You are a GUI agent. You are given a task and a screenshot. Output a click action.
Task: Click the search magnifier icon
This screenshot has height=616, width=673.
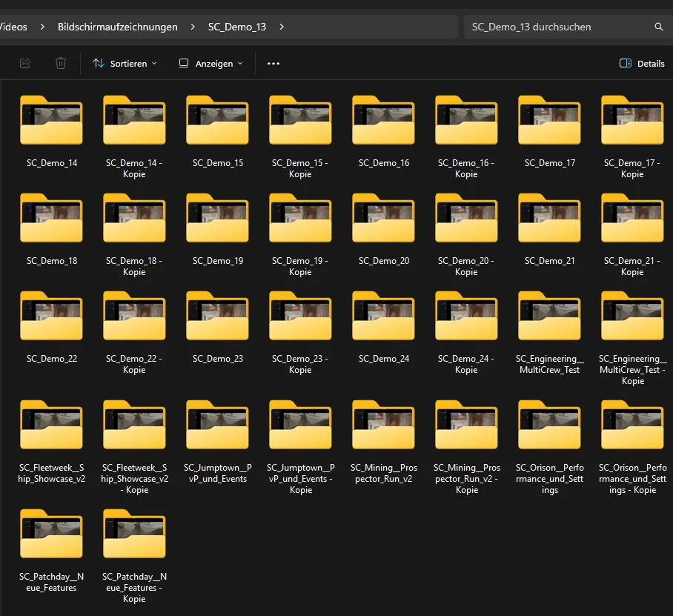[658, 27]
